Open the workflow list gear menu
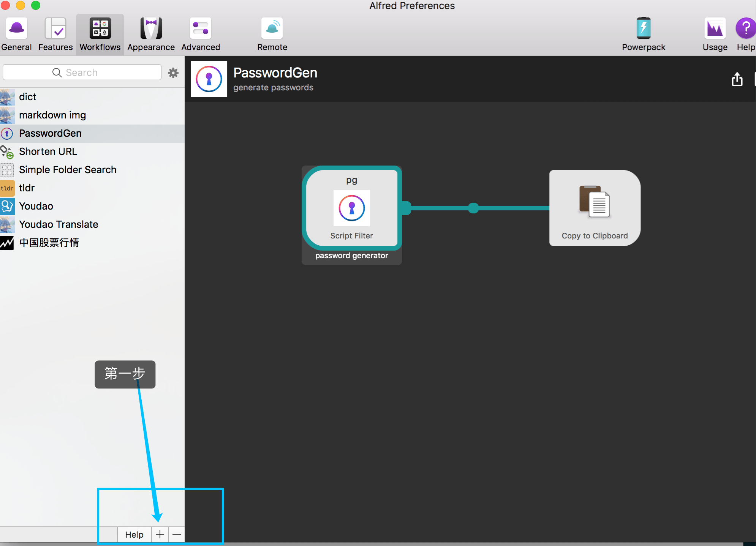 [x=173, y=73]
